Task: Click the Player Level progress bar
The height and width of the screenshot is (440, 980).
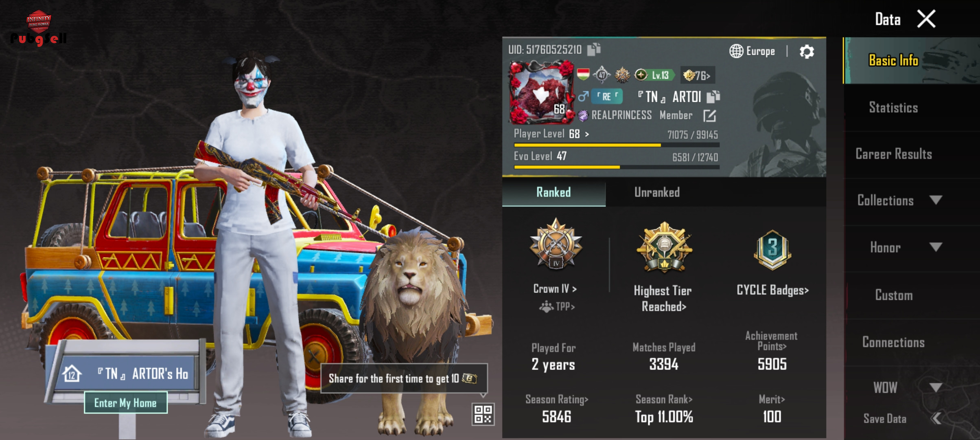Action: pos(617,145)
